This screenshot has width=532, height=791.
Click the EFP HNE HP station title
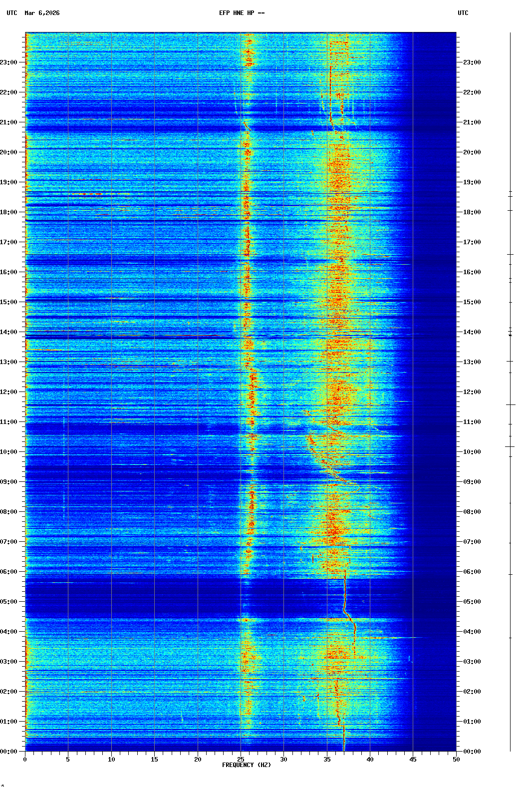click(242, 13)
